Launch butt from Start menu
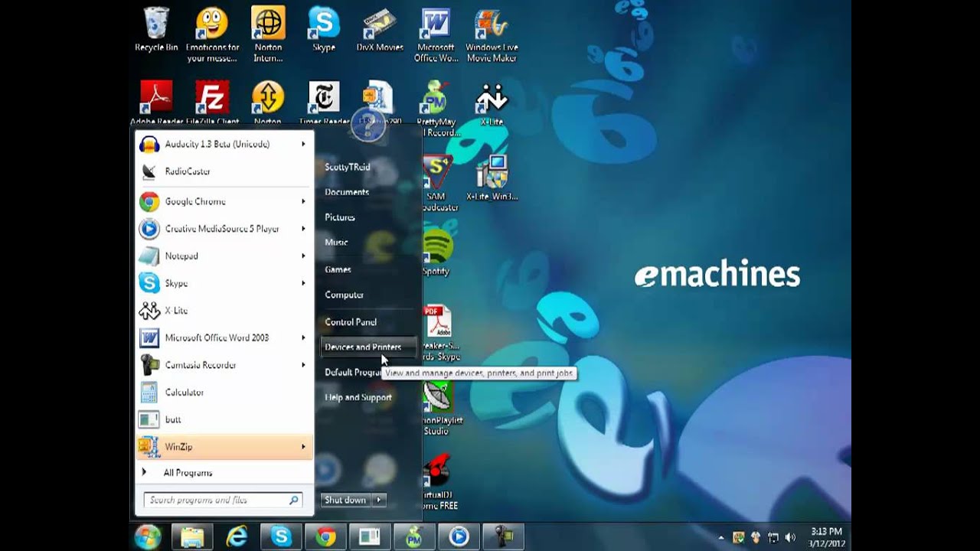Viewport: 980px width, 551px height. [x=224, y=419]
